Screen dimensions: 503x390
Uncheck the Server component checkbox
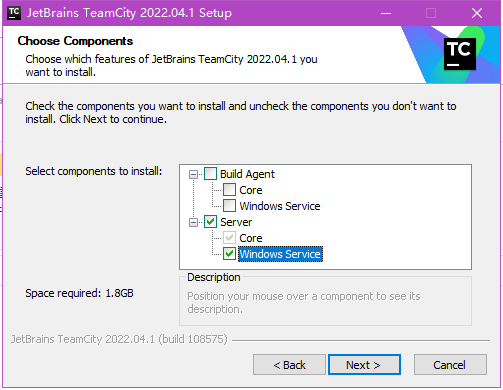210,222
